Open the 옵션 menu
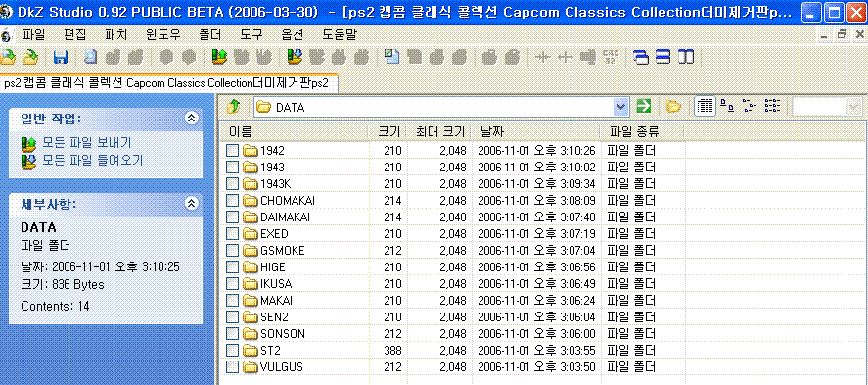 tap(293, 35)
